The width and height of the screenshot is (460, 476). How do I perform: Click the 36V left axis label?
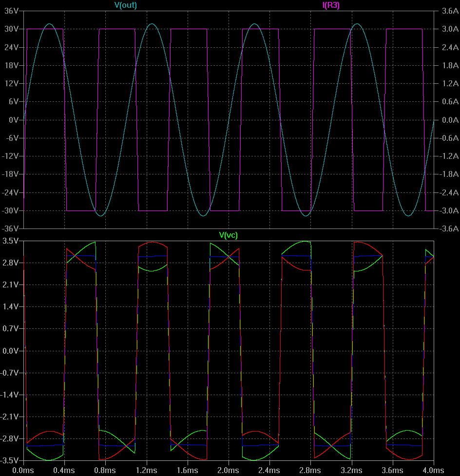point(11,11)
